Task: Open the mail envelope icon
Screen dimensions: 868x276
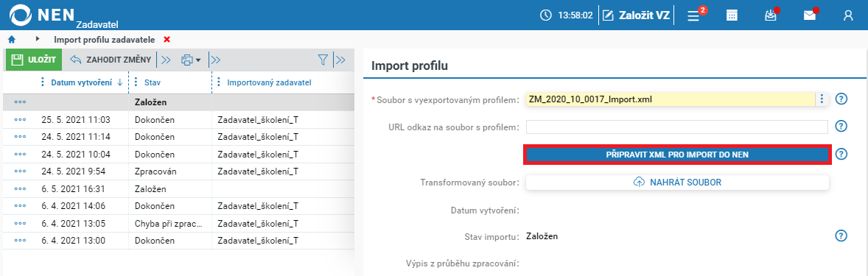Action: 810,15
